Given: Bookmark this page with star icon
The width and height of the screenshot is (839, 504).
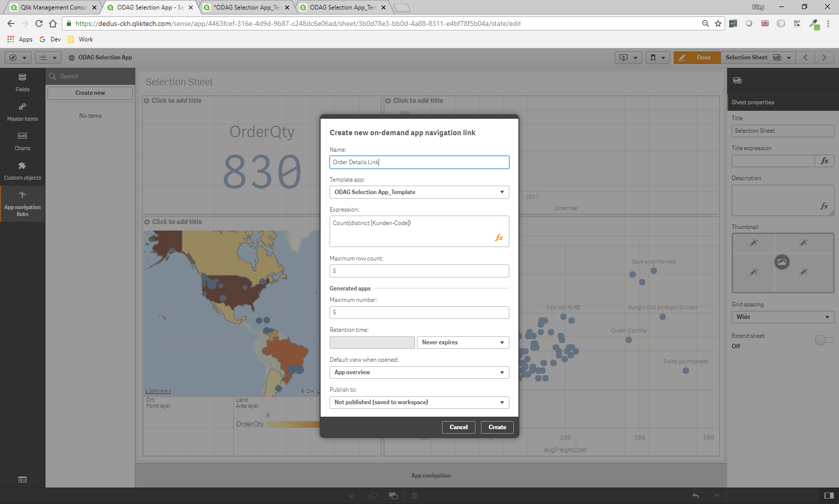Looking at the screenshot, I should click(x=718, y=23).
